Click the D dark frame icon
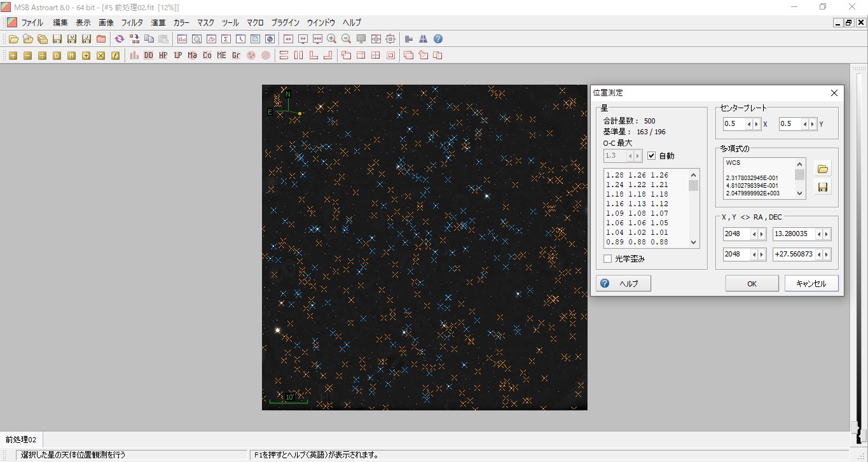This screenshot has width=868, height=462. [57, 55]
